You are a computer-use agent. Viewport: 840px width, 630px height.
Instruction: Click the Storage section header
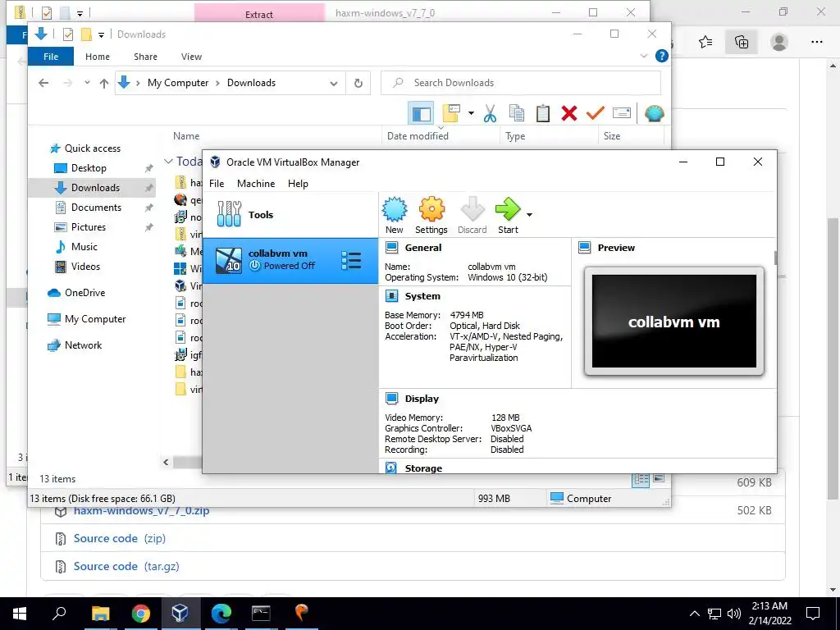click(x=423, y=468)
